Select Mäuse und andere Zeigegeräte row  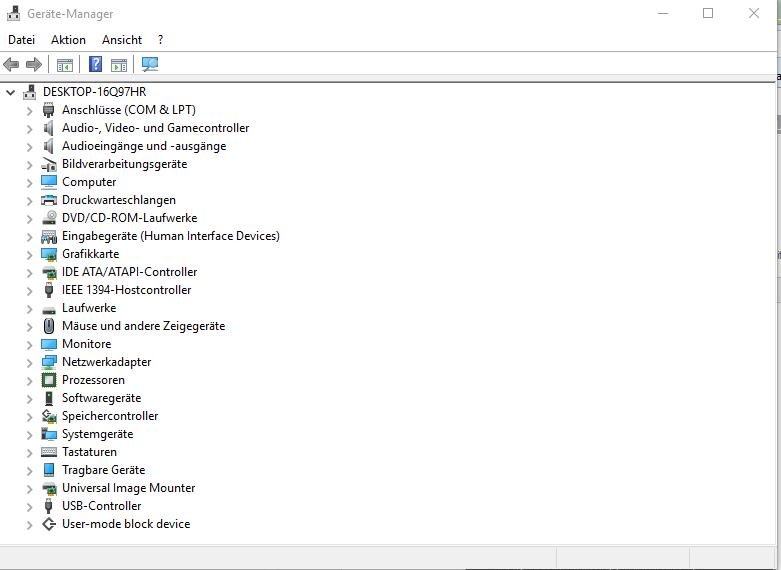pos(143,326)
